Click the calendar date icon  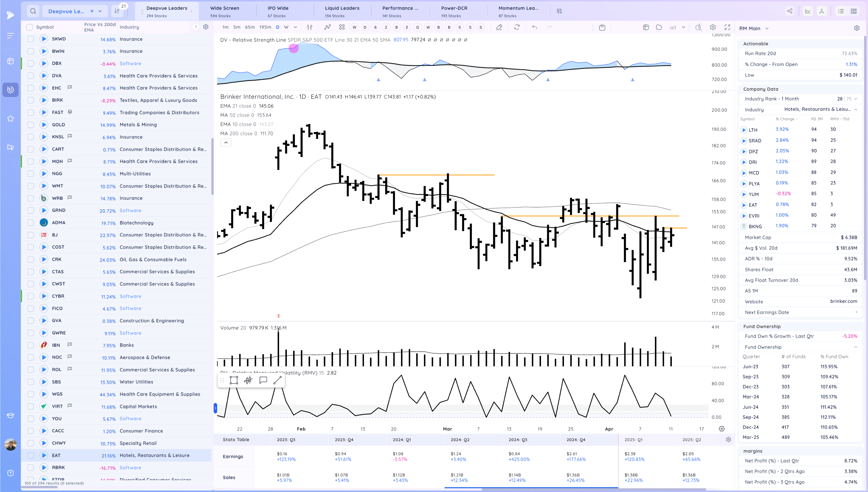pos(602,27)
